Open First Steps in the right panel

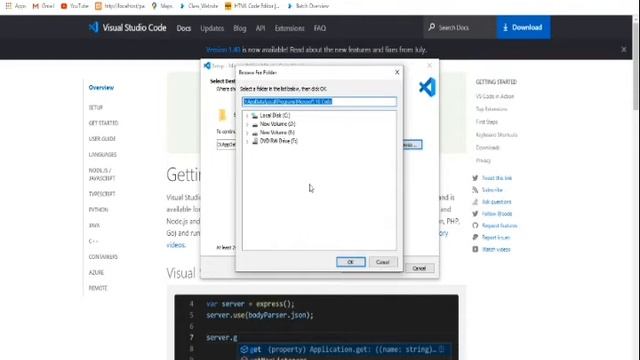coord(487,122)
